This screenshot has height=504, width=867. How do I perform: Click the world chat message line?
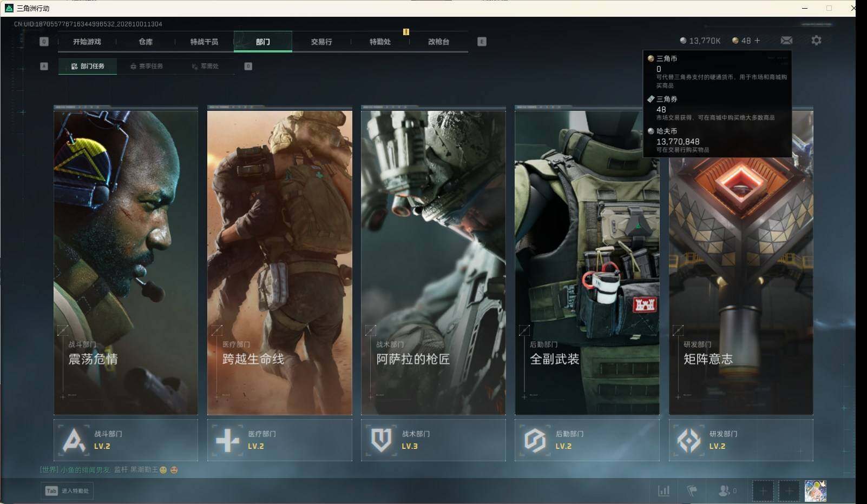tap(109, 470)
